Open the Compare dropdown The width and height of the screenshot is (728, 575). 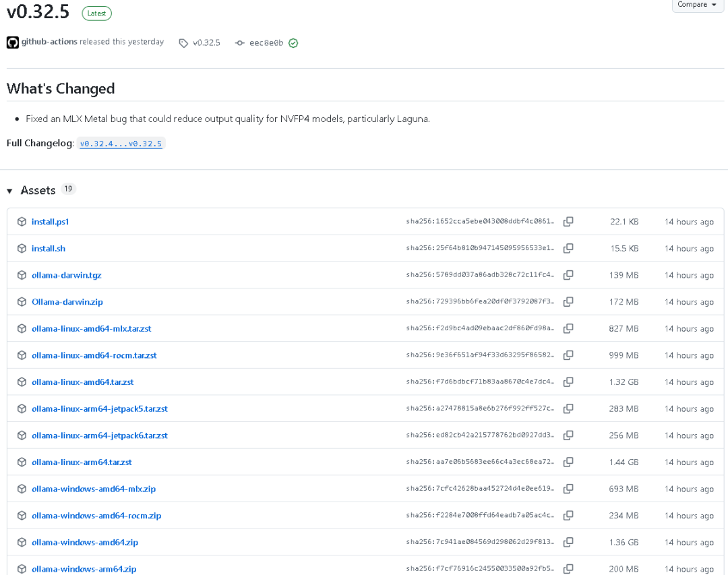point(697,5)
